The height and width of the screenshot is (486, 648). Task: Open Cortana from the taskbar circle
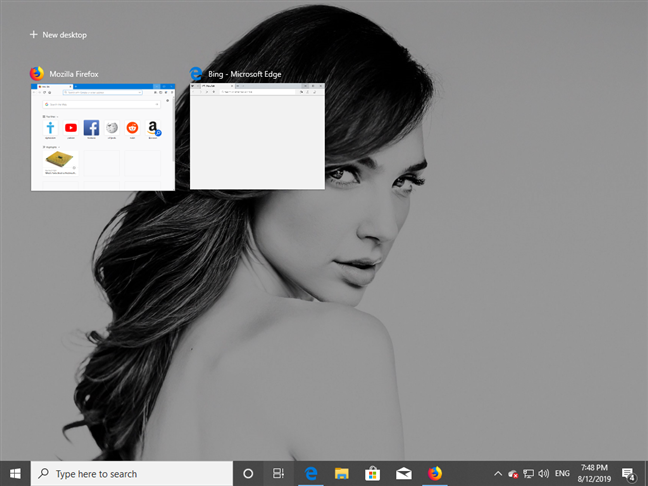(248, 474)
